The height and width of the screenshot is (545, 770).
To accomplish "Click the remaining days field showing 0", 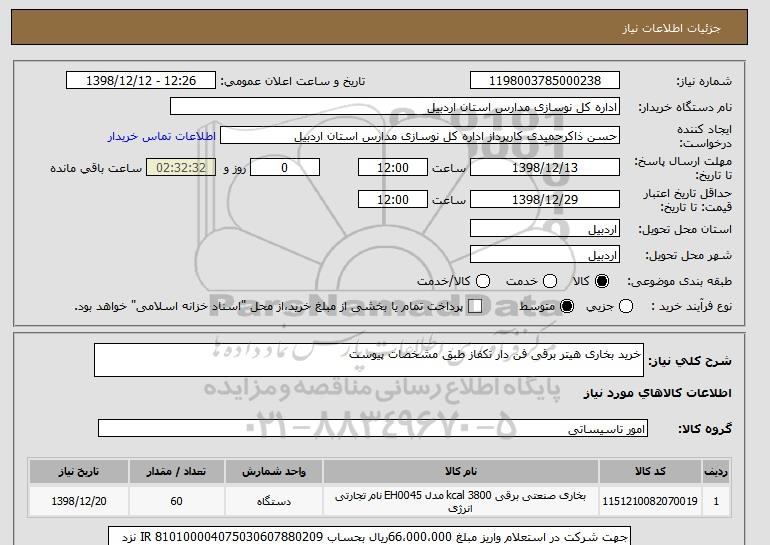I will (x=285, y=167).
